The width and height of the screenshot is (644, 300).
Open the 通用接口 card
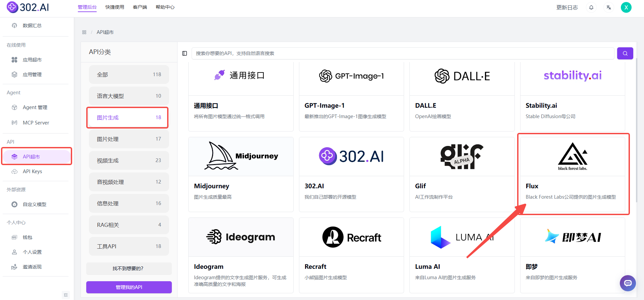click(241, 97)
